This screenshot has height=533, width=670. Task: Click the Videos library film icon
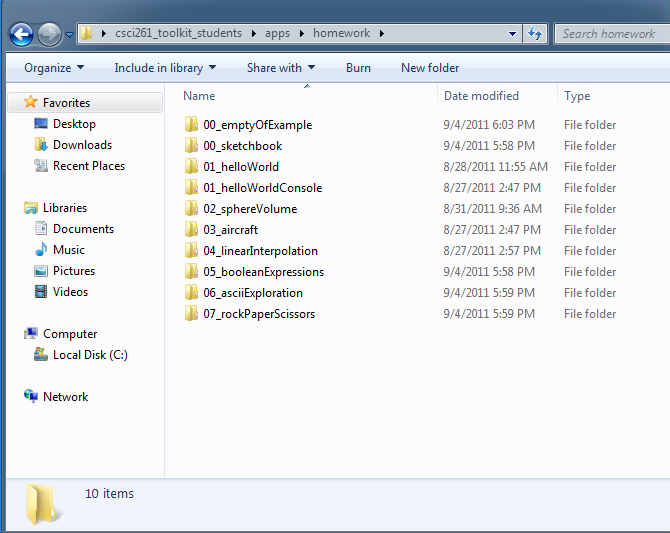41,292
